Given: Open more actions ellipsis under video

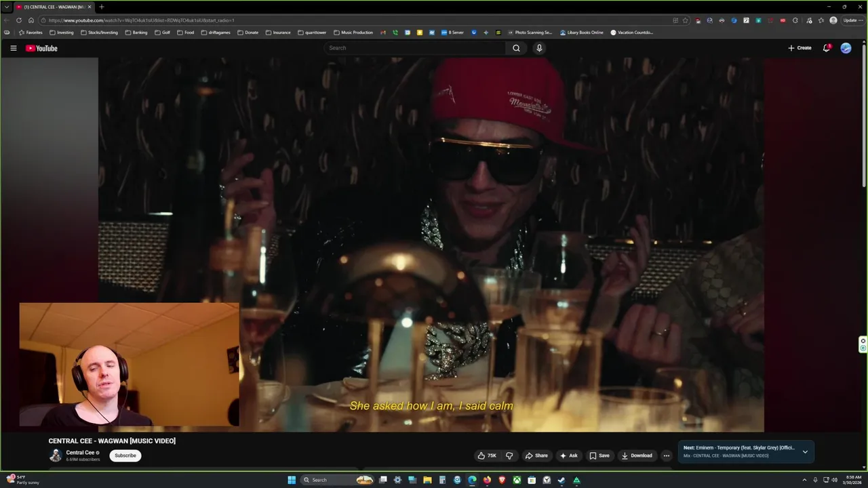Looking at the screenshot, I should click(x=667, y=455).
